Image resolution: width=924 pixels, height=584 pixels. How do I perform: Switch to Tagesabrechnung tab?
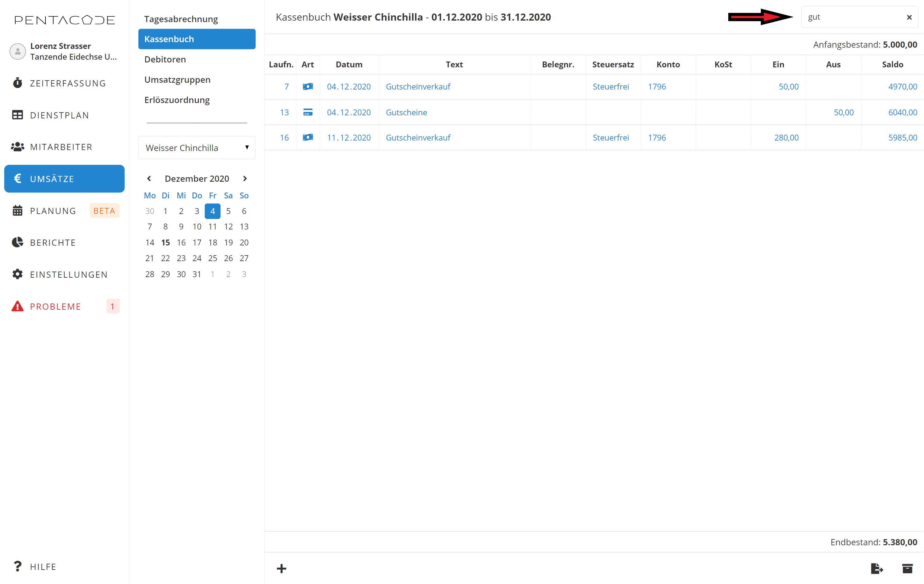coord(181,19)
